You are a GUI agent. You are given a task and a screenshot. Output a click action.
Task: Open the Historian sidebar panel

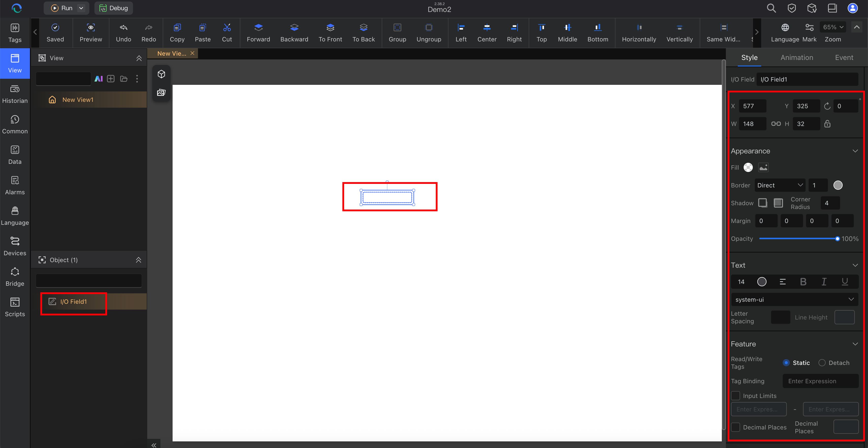click(x=15, y=94)
